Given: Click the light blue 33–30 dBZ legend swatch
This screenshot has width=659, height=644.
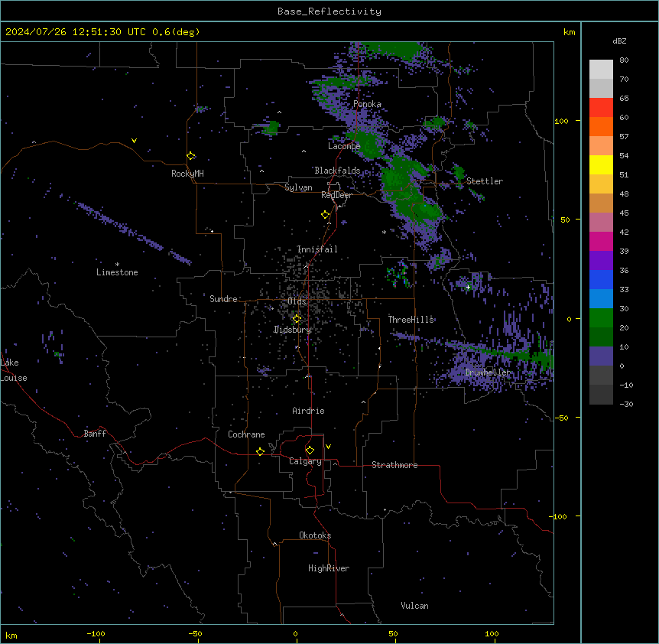Looking at the screenshot, I should (601, 298).
